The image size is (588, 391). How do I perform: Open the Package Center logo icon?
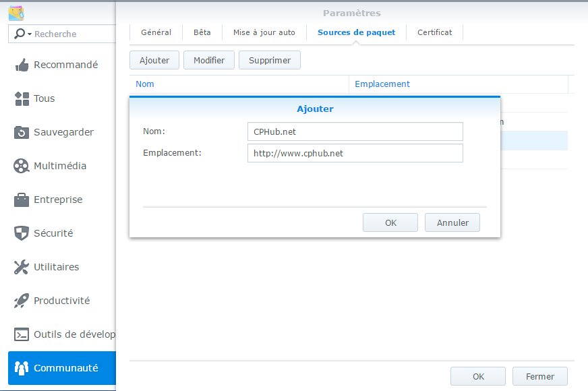coord(16,13)
